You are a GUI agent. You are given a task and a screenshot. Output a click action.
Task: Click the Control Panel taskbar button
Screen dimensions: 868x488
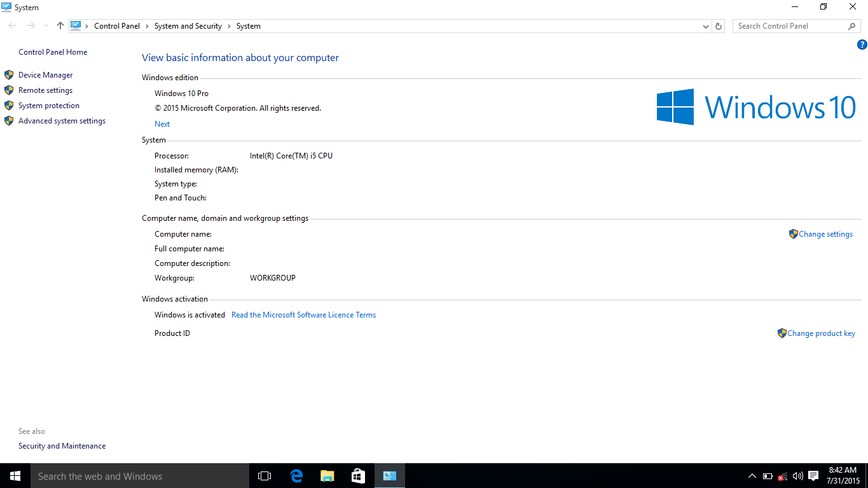click(390, 476)
